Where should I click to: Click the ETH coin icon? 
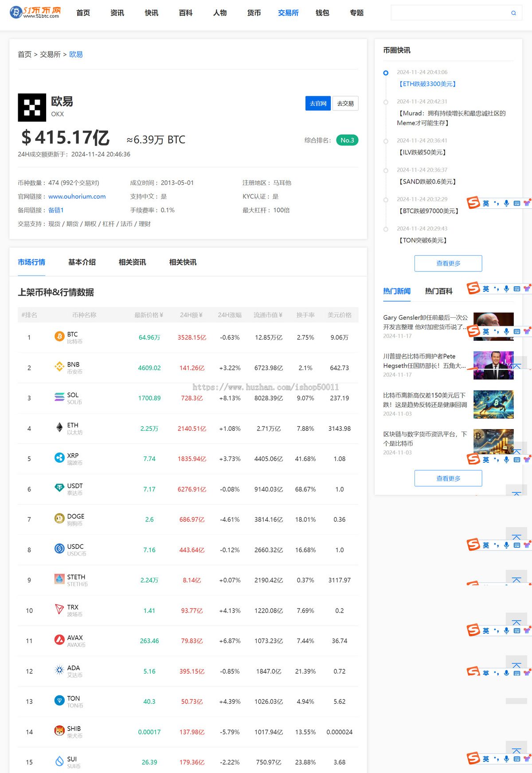point(59,427)
